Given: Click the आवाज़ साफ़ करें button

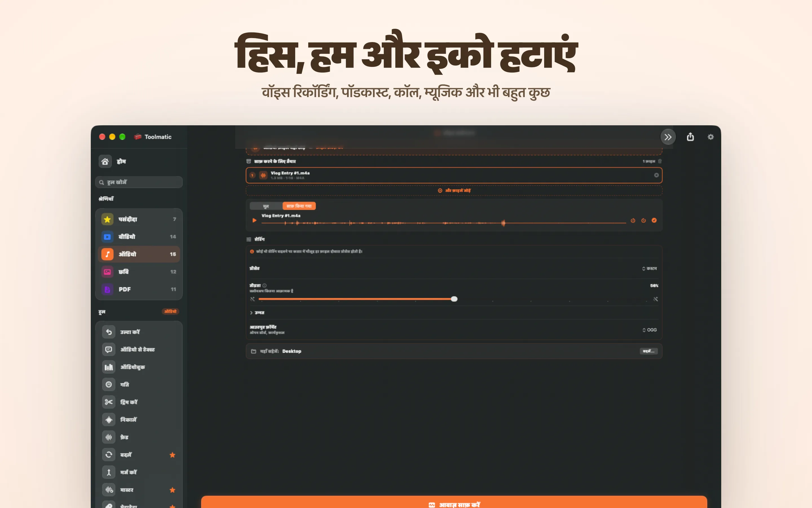Looking at the screenshot, I should click(454, 502).
